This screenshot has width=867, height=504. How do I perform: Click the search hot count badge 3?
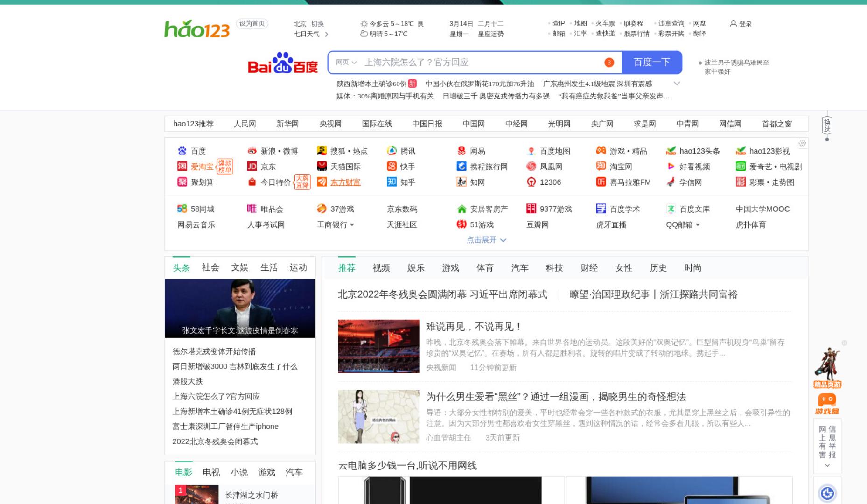tap(609, 63)
